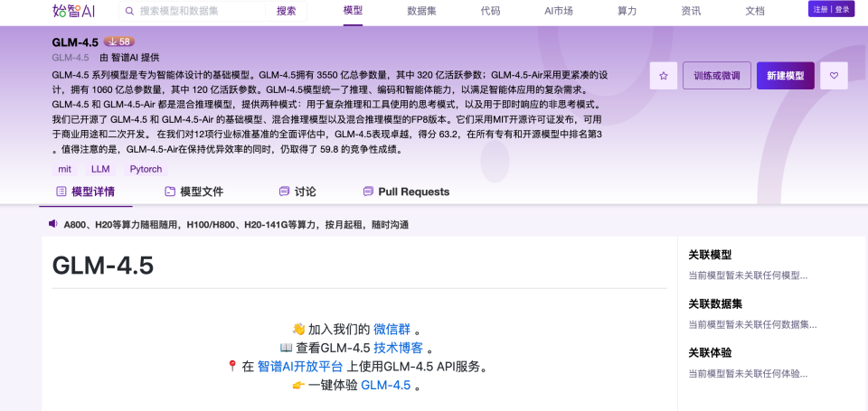Click the bold GLM-4.5 model title
The width and height of the screenshot is (868, 411).
click(x=75, y=42)
